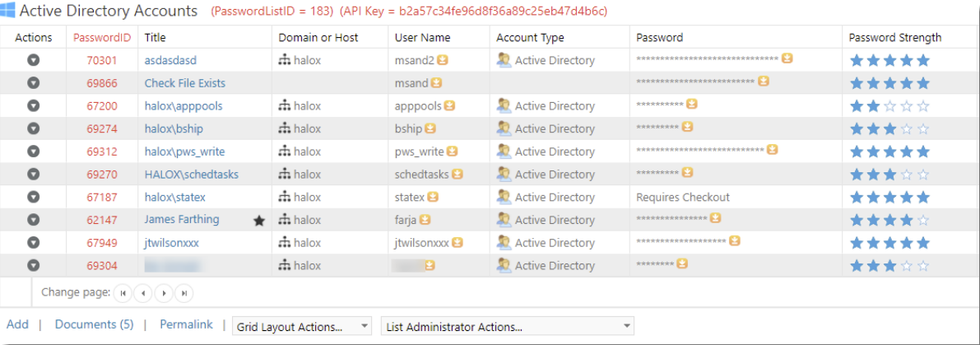The image size is (980, 345).
Task: Copy user name msand2 to clipboard icon
Action: [x=443, y=60]
